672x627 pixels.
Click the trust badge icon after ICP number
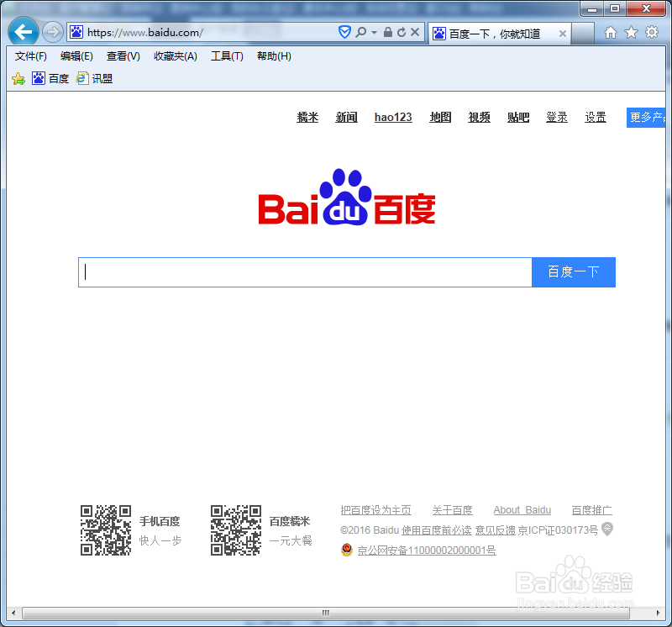tap(606, 529)
